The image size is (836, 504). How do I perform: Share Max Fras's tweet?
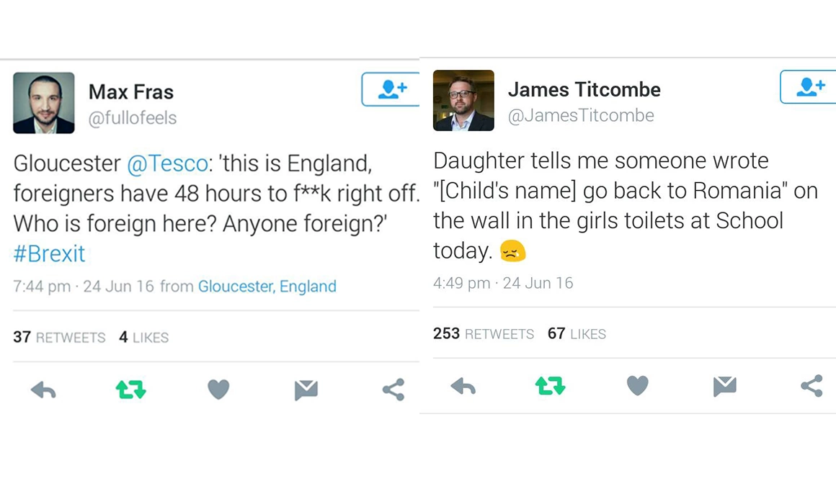click(x=393, y=390)
